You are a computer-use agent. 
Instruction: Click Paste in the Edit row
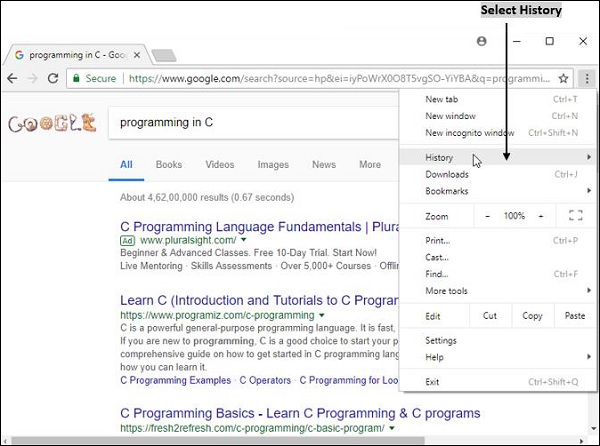pyautogui.click(x=574, y=316)
